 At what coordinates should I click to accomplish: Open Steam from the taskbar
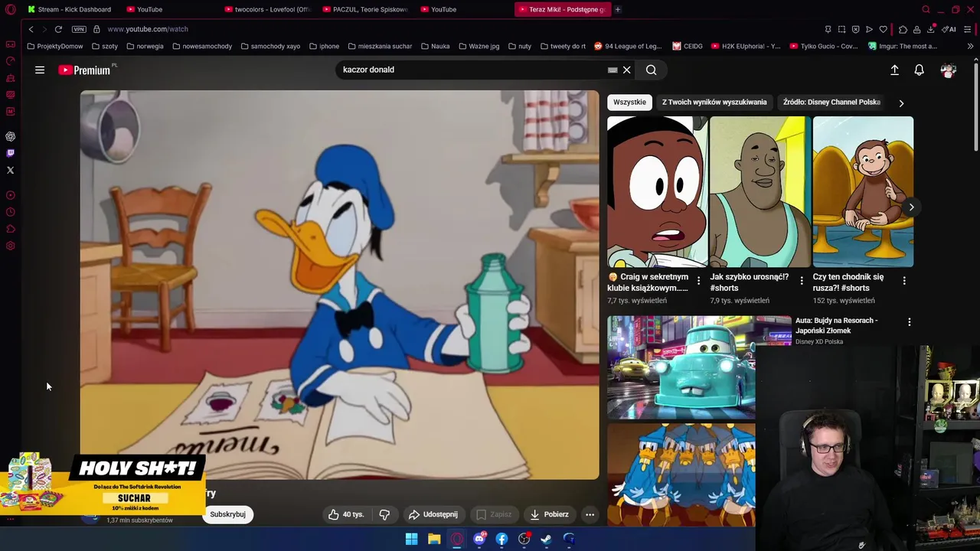[547, 539]
